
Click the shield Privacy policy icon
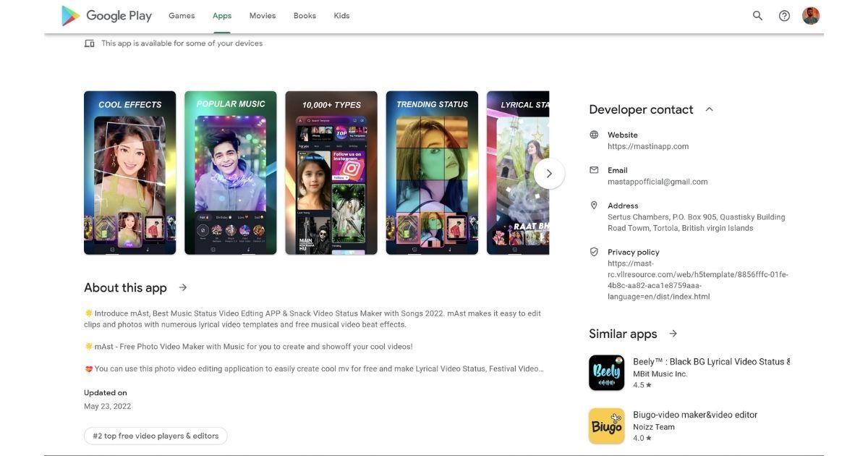(594, 252)
